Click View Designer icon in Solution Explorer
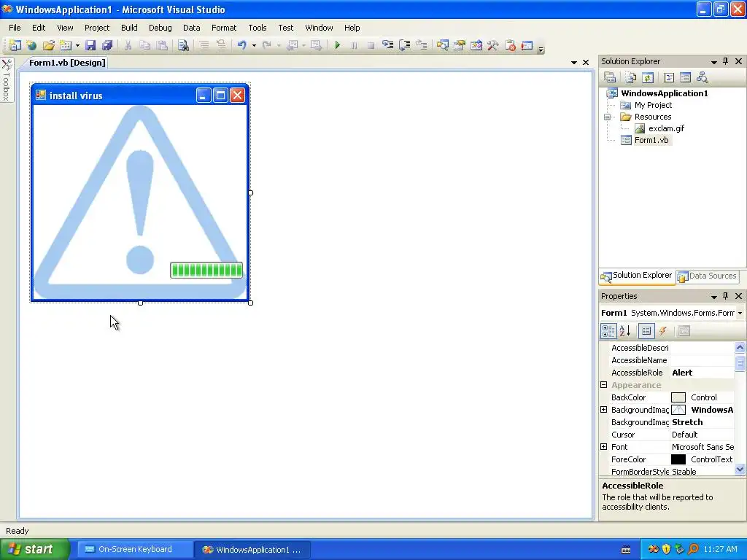This screenshot has height=560, width=747. point(685,77)
